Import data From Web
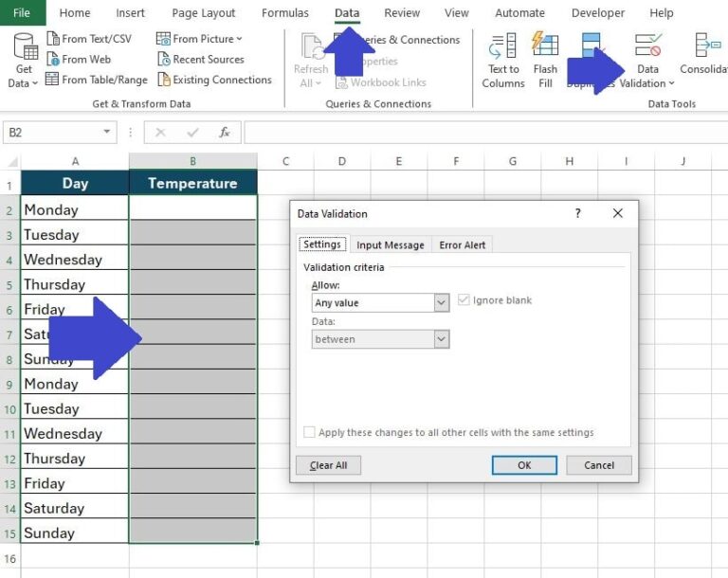The width and height of the screenshot is (728, 578). pos(79,60)
